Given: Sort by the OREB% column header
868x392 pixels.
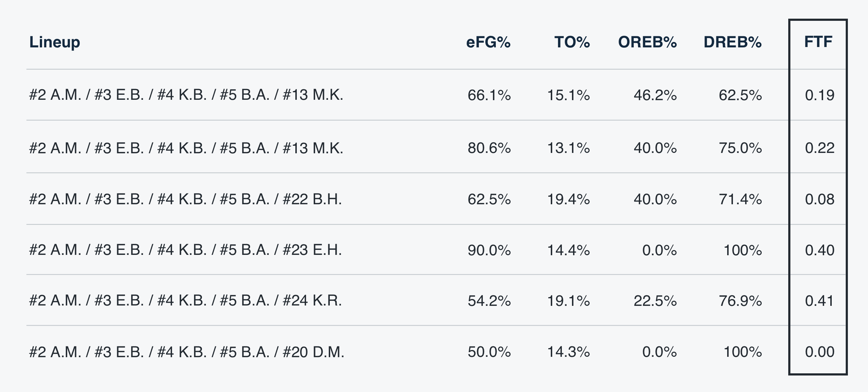Looking at the screenshot, I should pos(647,42).
